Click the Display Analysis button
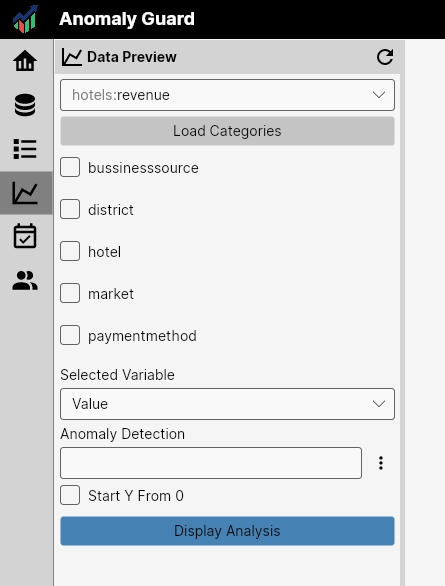The width and height of the screenshot is (445, 586). click(x=227, y=531)
